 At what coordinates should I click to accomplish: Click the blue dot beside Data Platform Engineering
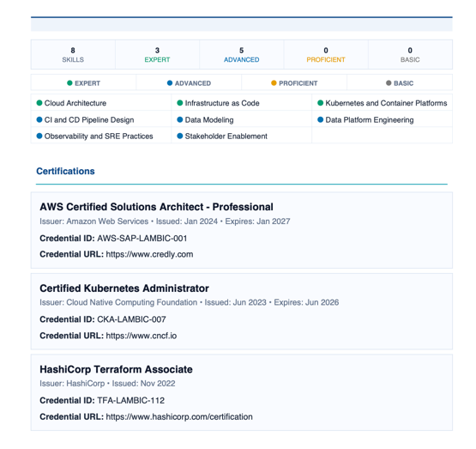[320, 119]
